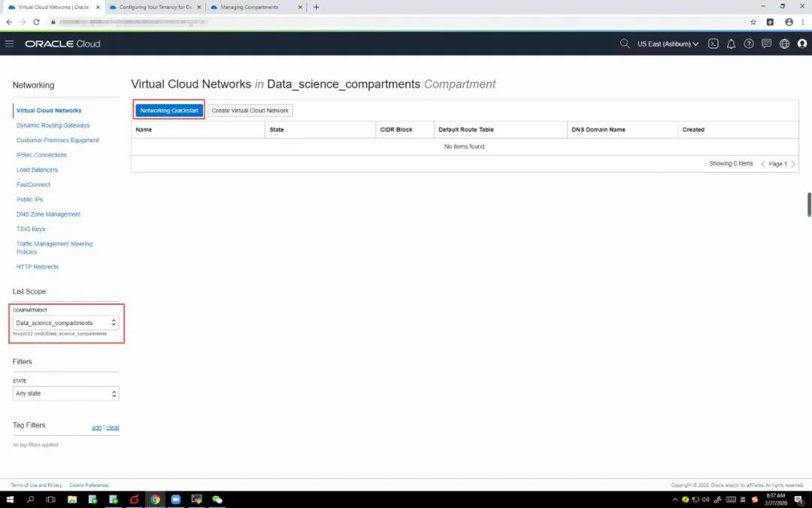Select Virtual Cloud Networks in Networking menu
Screen dimensions: 812x508
click(x=49, y=111)
